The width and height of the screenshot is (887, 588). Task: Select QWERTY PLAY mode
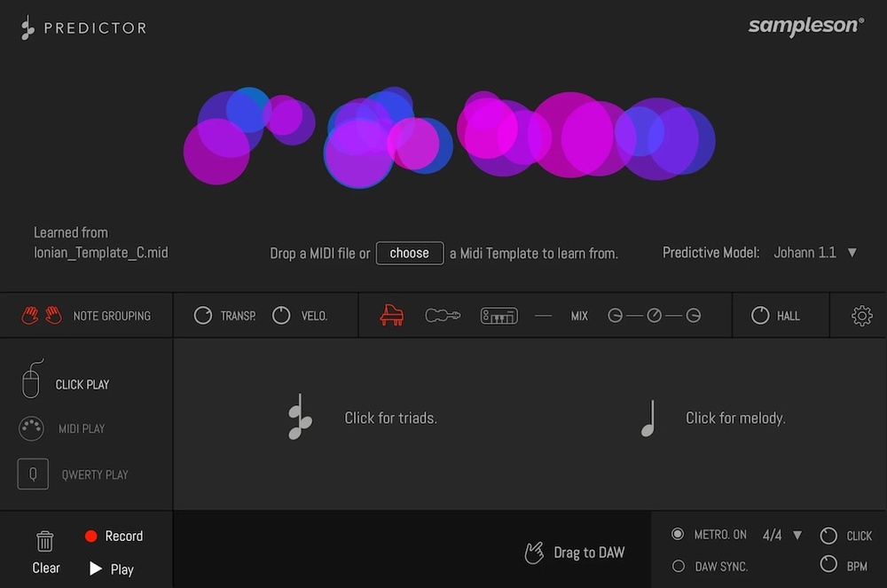(x=95, y=475)
